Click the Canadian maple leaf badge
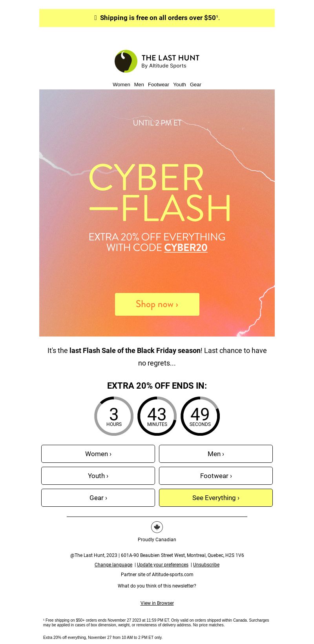The height and width of the screenshot is (644, 314). click(x=157, y=527)
